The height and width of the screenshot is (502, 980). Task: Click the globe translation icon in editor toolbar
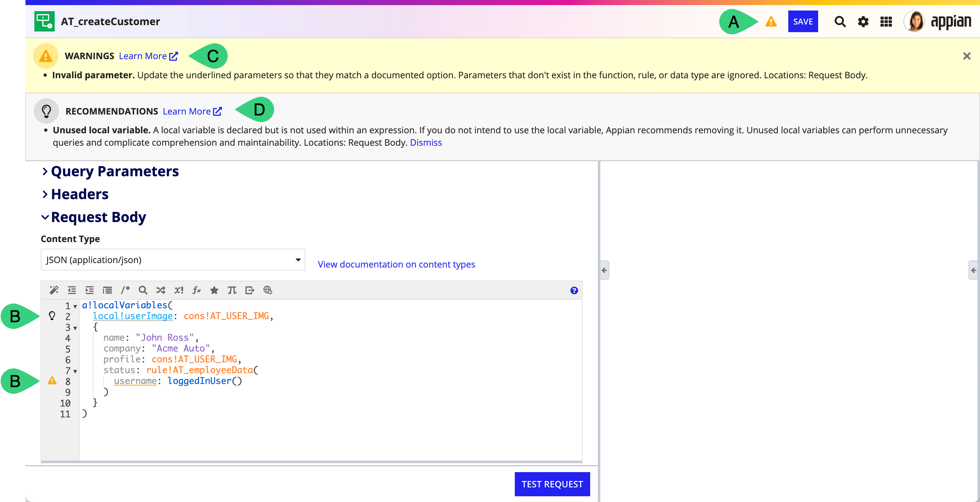(x=267, y=290)
